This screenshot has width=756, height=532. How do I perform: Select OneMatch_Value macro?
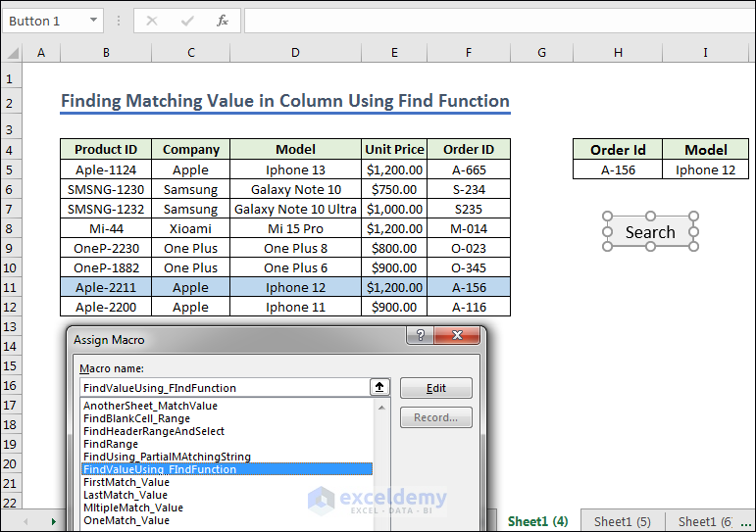tap(126, 520)
